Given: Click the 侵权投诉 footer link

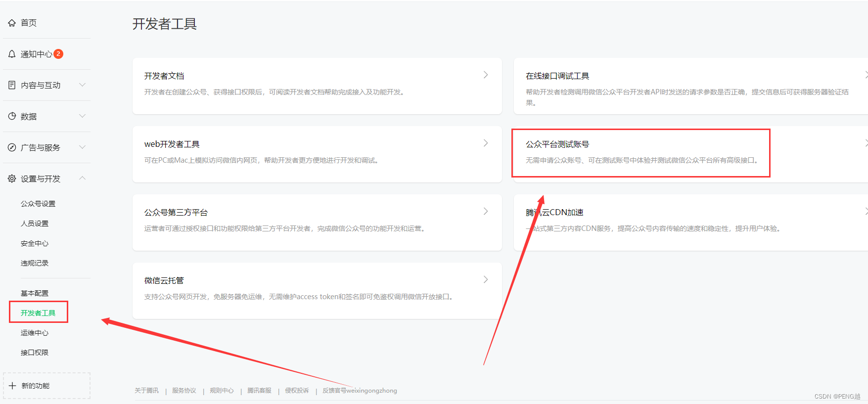Looking at the screenshot, I should 297,391.
